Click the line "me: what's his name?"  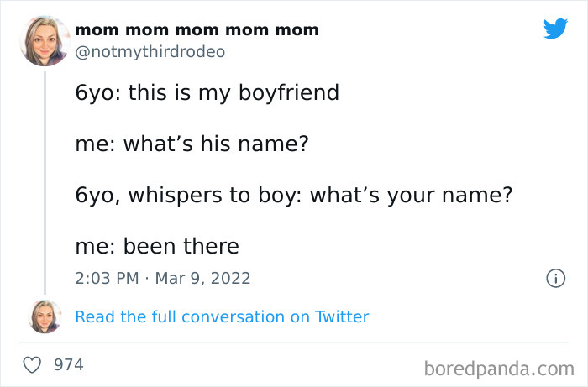click(192, 144)
